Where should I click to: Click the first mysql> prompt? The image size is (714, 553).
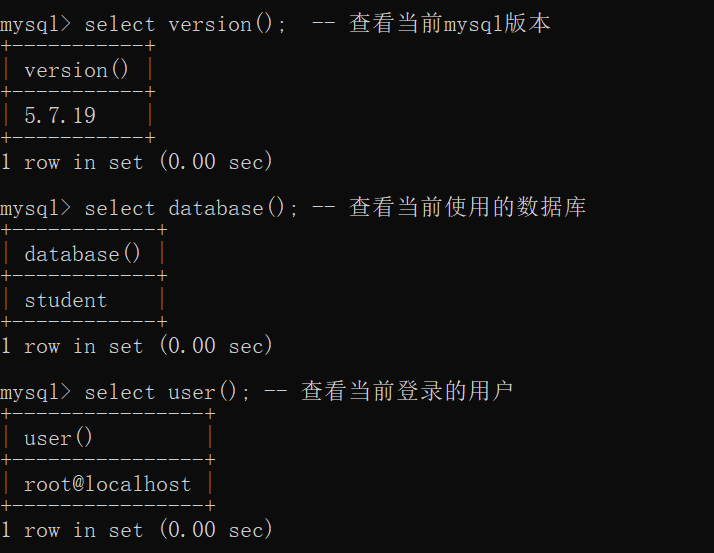(36, 25)
